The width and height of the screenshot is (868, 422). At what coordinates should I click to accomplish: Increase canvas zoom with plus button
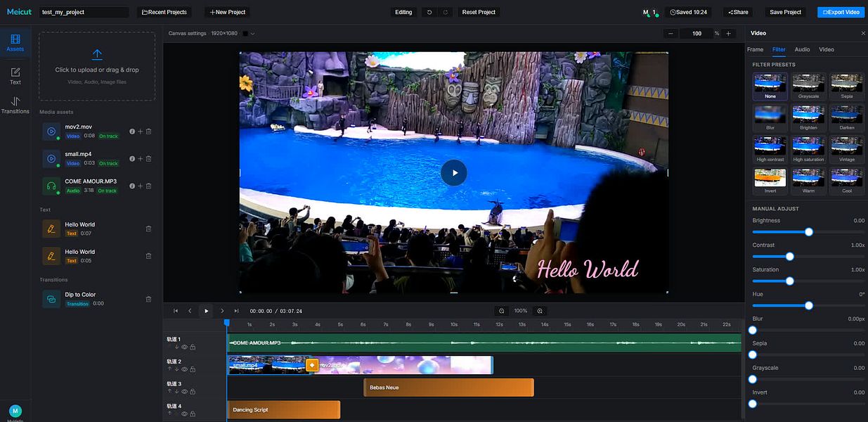pos(728,34)
